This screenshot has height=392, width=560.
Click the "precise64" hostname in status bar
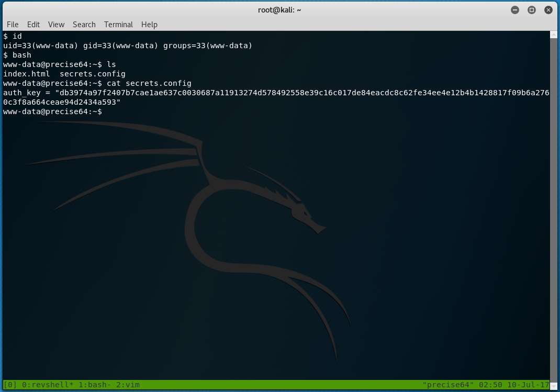click(448, 385)
